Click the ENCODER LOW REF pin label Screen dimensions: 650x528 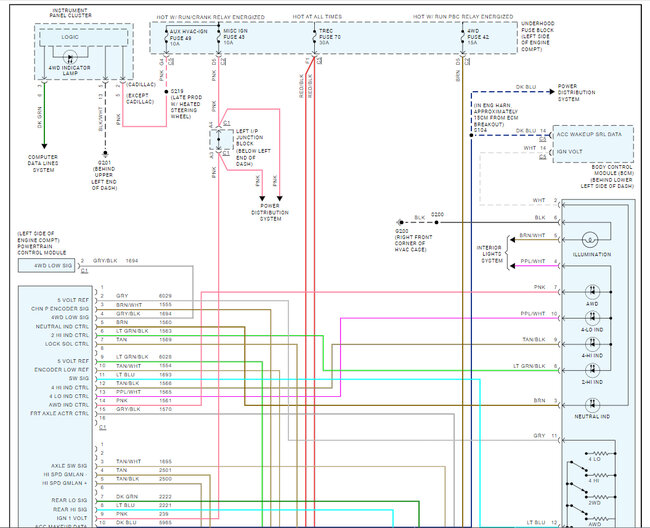point(62,370)
